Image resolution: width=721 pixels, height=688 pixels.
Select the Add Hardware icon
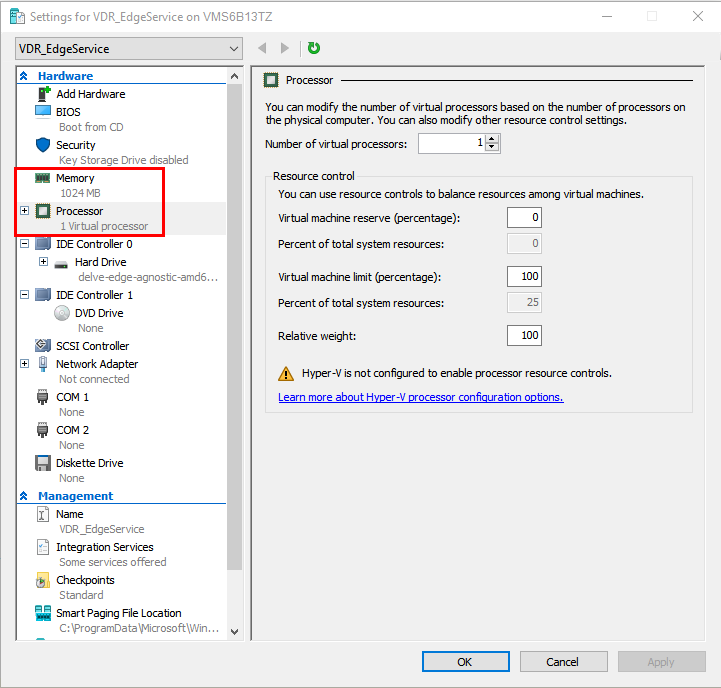click(44, 94)
